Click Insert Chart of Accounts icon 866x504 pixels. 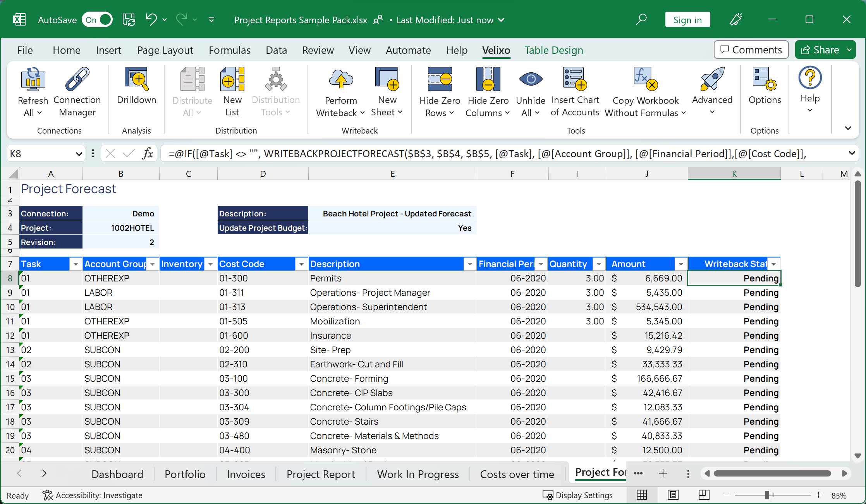[x=575, y=79]
